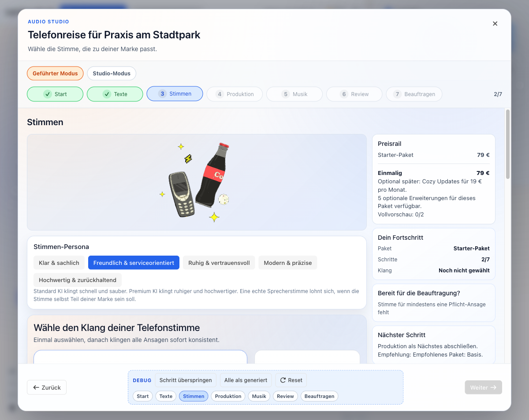Select Beauftragen in the debug step pills
The image size is (529, 420).
click(x=319, y=396)
